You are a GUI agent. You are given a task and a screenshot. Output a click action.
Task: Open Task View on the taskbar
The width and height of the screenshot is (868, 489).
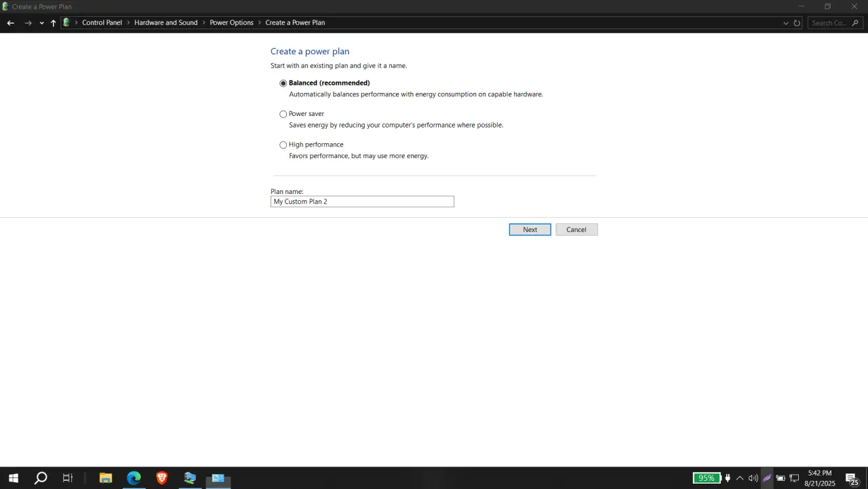(x=68, y=478)
